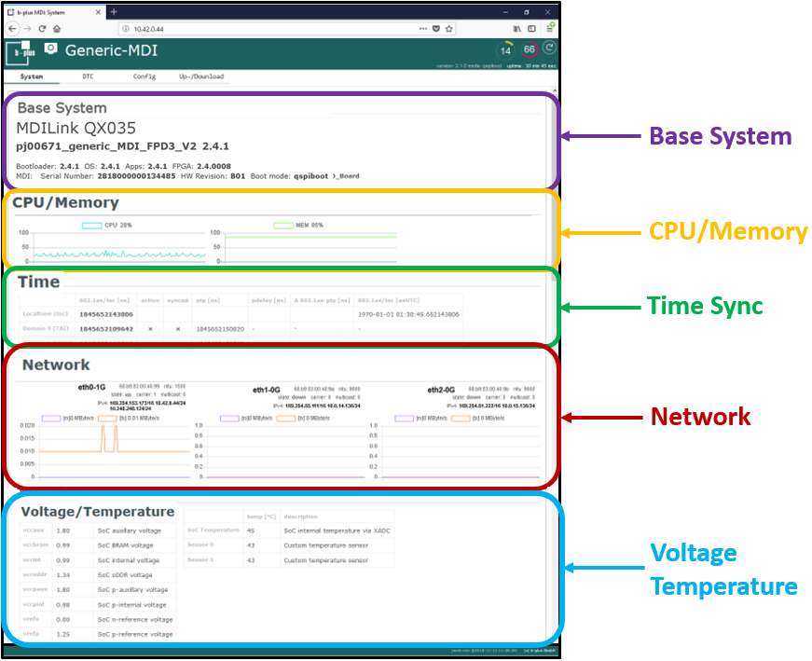Toggle eth1-0G orange [tx] legend swatch
Viewport: 812px width, 661px height.
click(x=286, y=419)
